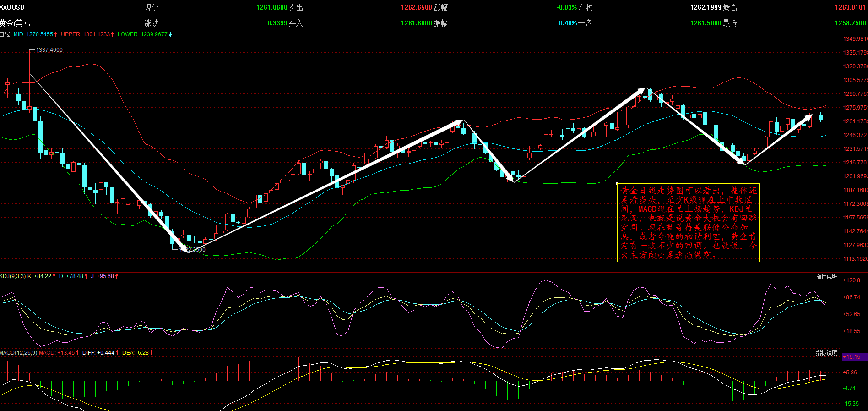Click the arrow after the DEA value
The height and width of the screenshot is (411, 868).
click(152, 353)
